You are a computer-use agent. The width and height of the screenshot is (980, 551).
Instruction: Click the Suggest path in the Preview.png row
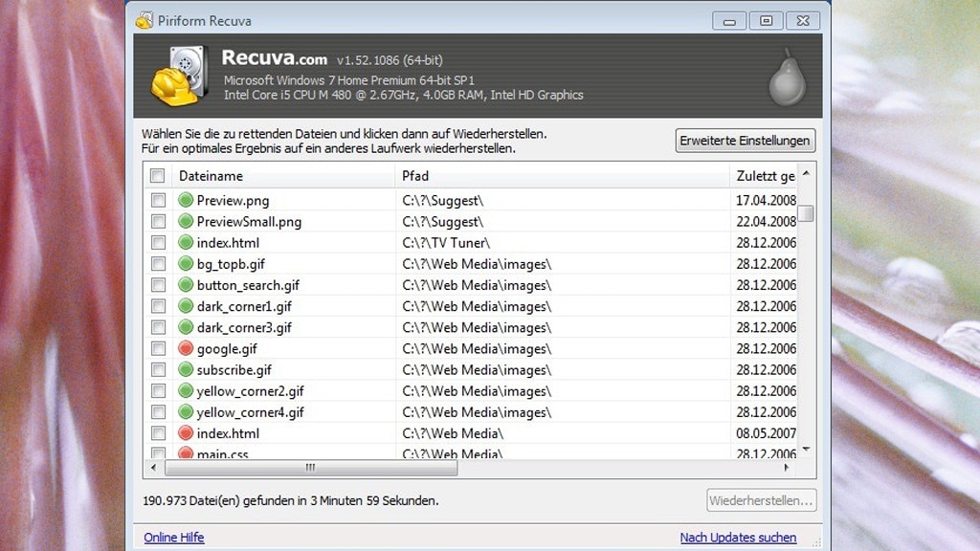(443, 201)
